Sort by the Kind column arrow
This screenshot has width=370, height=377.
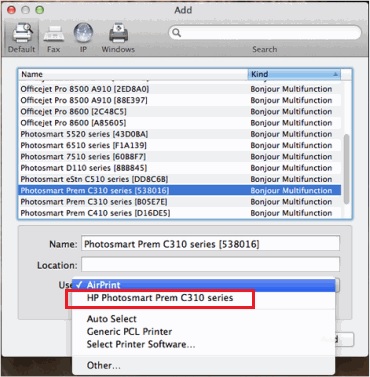[x=336, y=74]
